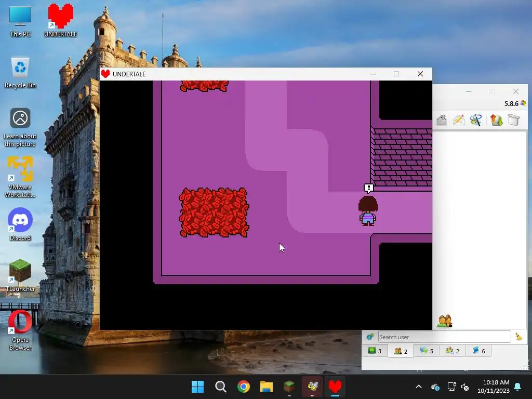
Task: Open Google Chrome from the taskbar
Action: tap(243, 387)
